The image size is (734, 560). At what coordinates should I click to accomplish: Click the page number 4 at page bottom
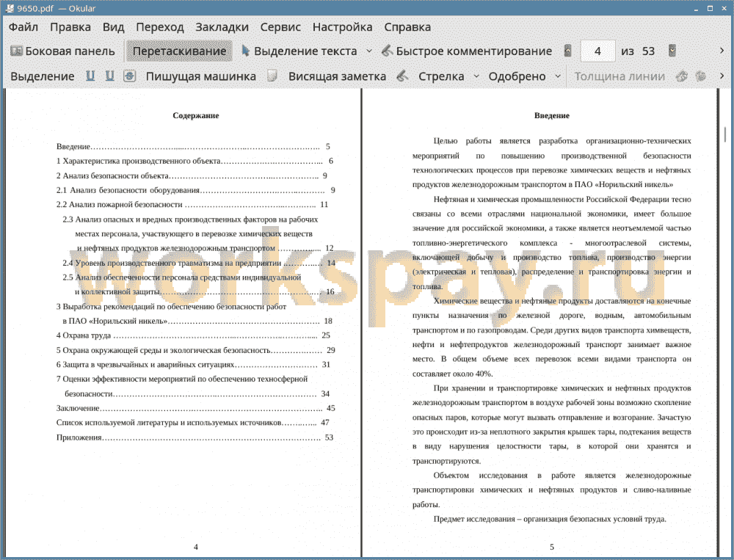click(196, 546)
